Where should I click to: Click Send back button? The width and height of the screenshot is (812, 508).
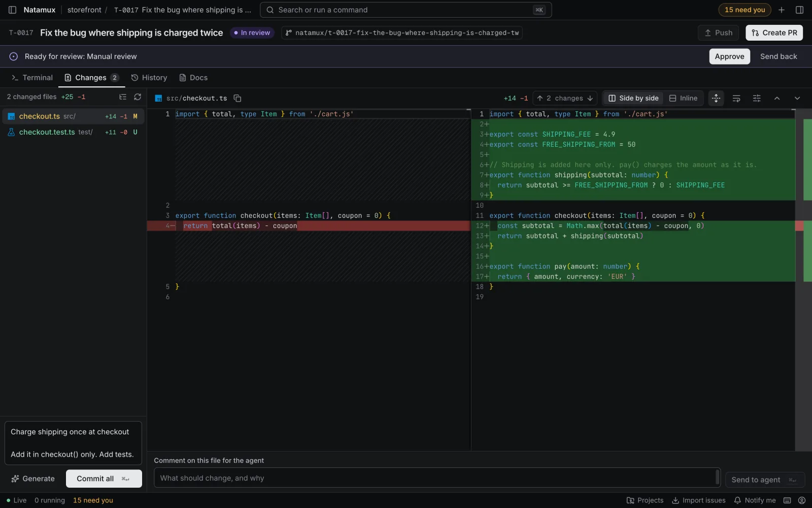click(779, 56)
